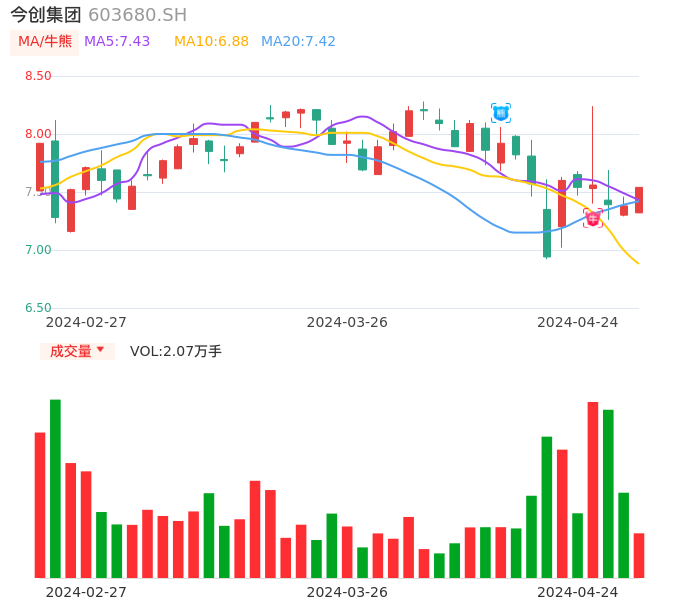
Task: Click the 6.50 price axis label
Action: [38, 308]
